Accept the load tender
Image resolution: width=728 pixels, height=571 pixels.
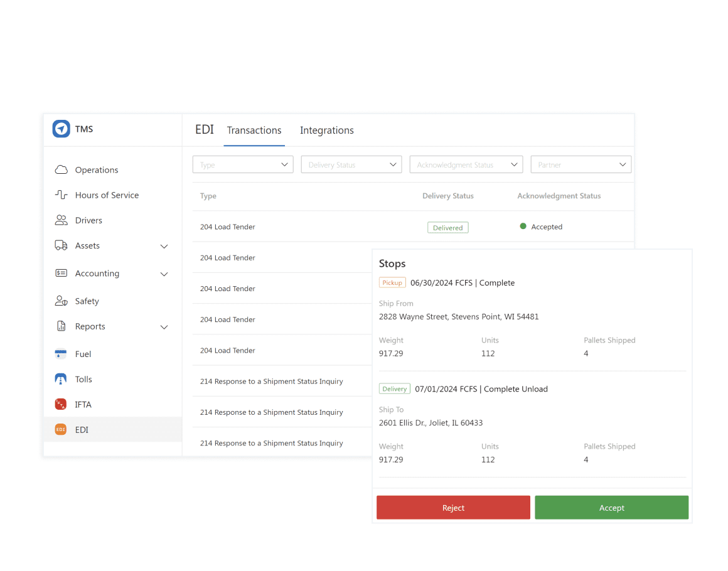click(611, 507)
